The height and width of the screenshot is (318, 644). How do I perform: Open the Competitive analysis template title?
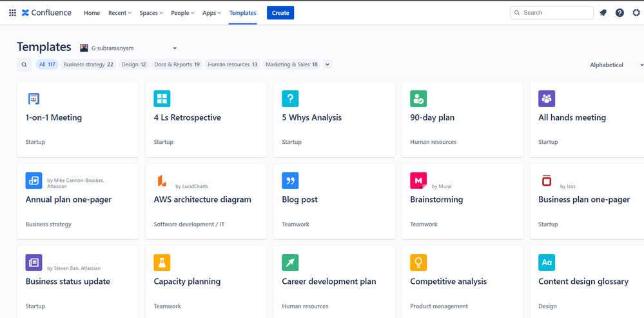449,281
